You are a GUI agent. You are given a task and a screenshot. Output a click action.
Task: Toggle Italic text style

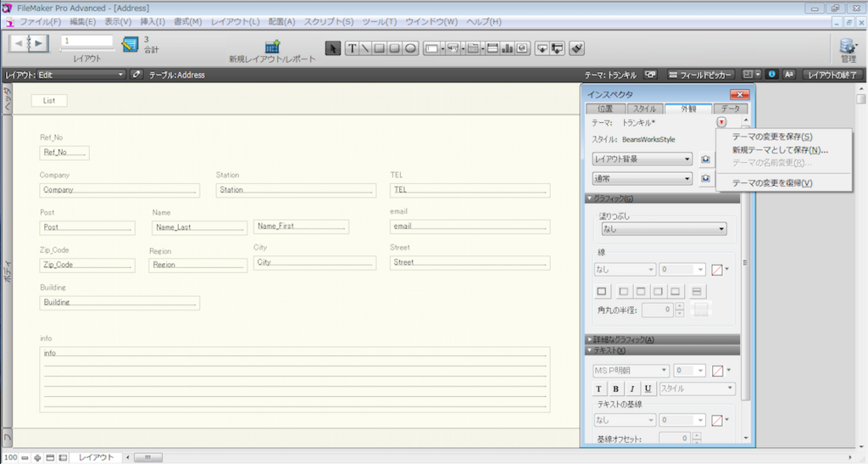coord(632,389)
